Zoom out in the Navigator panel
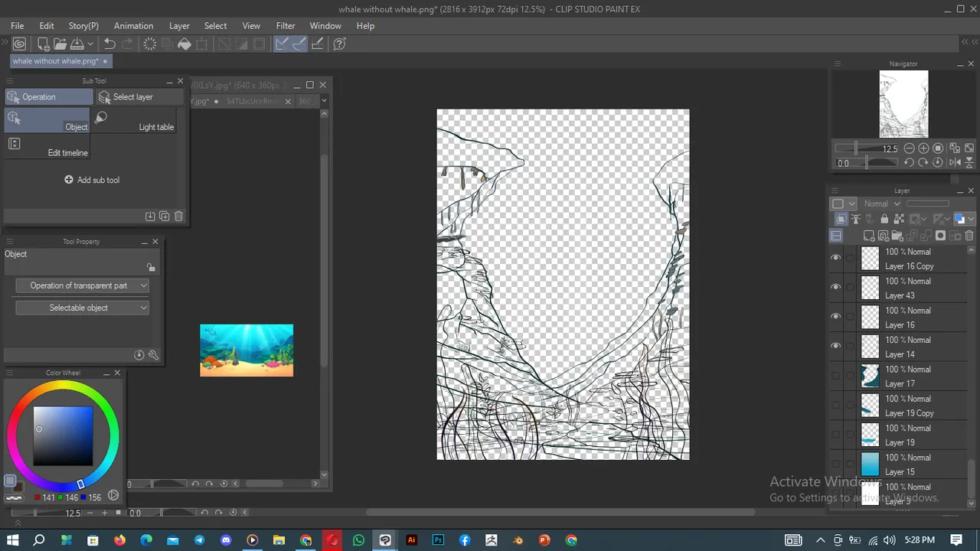Viewport: 980px width, 551px height. (909, 148)
